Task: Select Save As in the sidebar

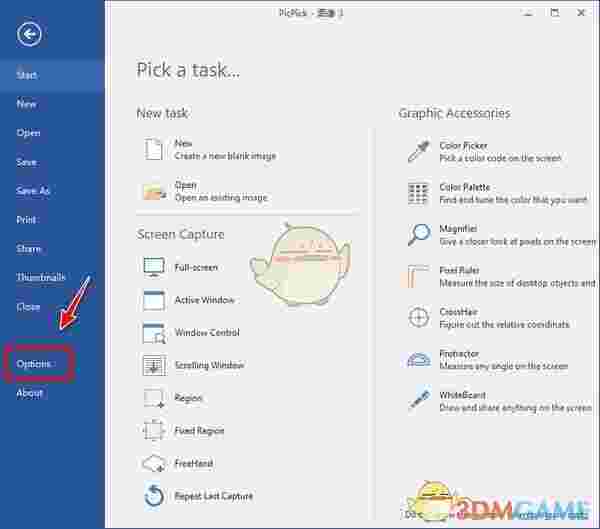Action: click(x=33, y=191)
